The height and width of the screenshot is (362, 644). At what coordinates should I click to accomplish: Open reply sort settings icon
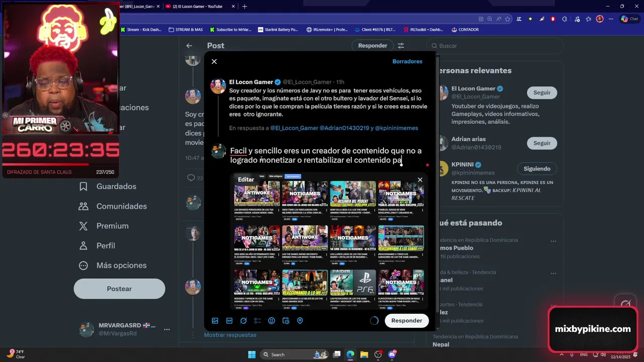point(401,46)
